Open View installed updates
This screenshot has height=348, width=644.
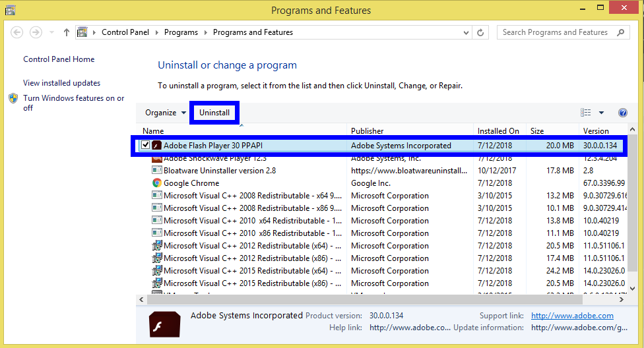[61, 83]
